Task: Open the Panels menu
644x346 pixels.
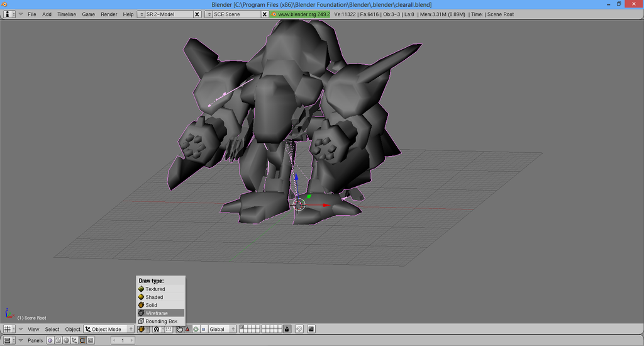Action: coord(35,340)
